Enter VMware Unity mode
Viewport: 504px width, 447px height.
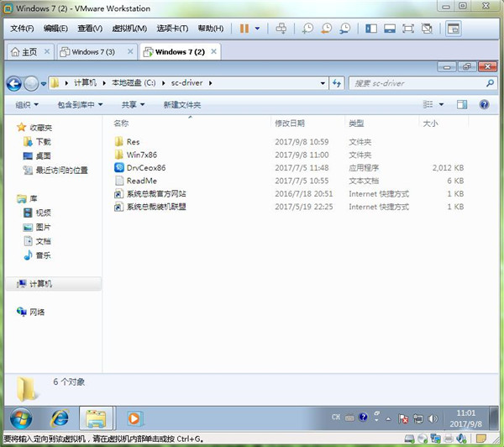click(427, 29)
